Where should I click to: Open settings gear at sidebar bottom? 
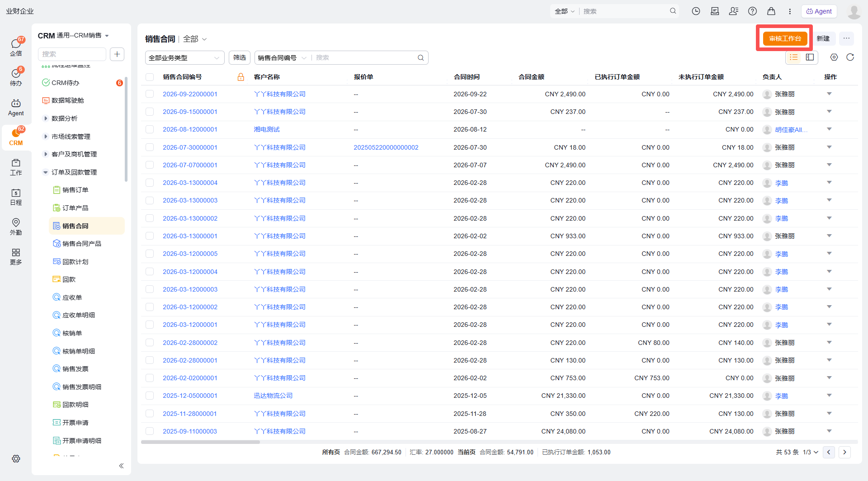pos(16,458)
